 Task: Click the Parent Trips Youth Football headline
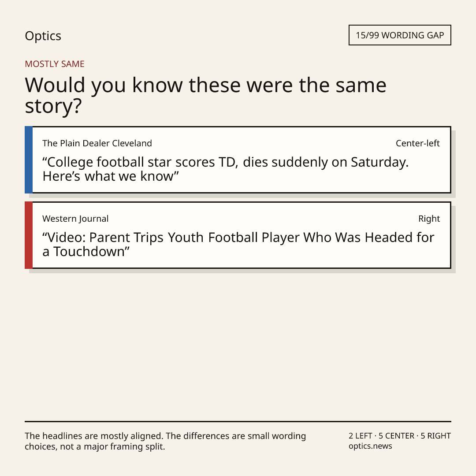(238, 244)
